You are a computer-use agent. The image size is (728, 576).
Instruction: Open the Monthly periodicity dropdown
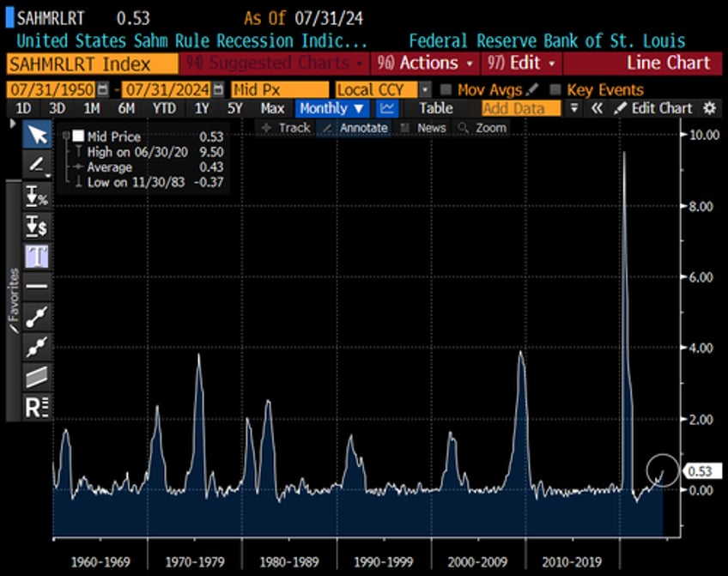332,109
